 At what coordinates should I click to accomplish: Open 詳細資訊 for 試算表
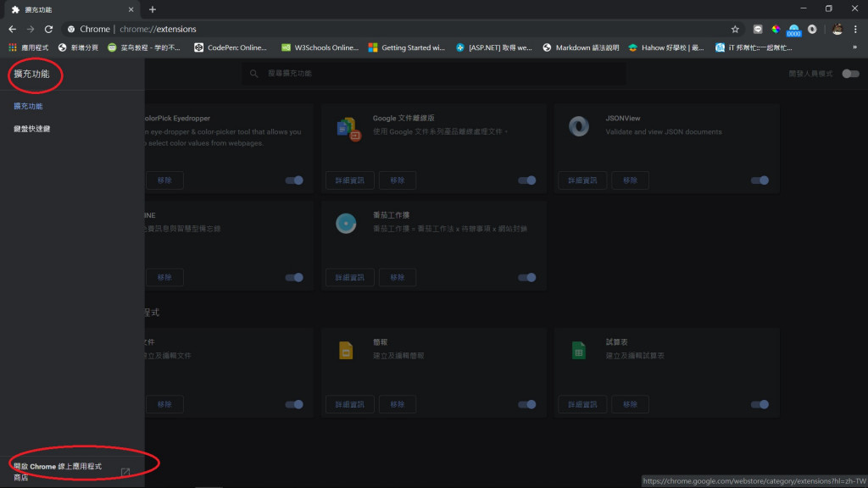pos(582,404)
